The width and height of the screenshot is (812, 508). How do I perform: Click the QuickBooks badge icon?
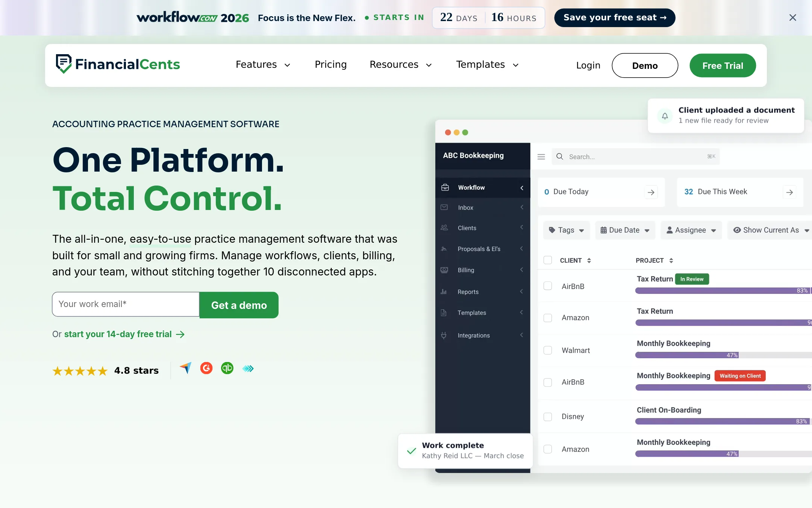tap(227, 368)
